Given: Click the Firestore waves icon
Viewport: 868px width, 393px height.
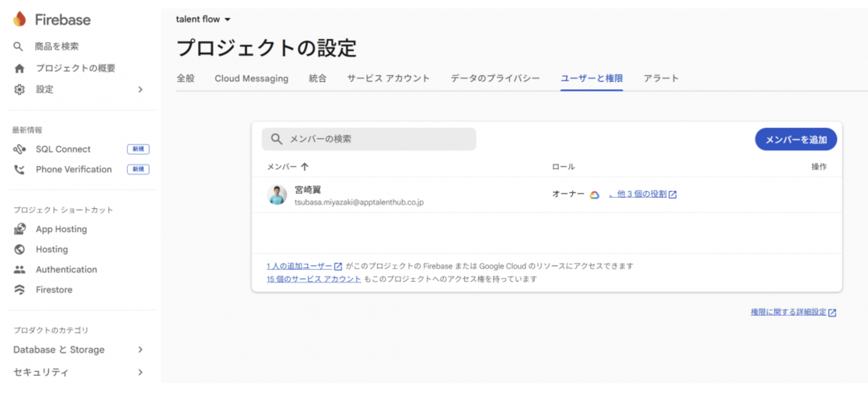Looking at the screenshot, I should [x=19, y=290].
